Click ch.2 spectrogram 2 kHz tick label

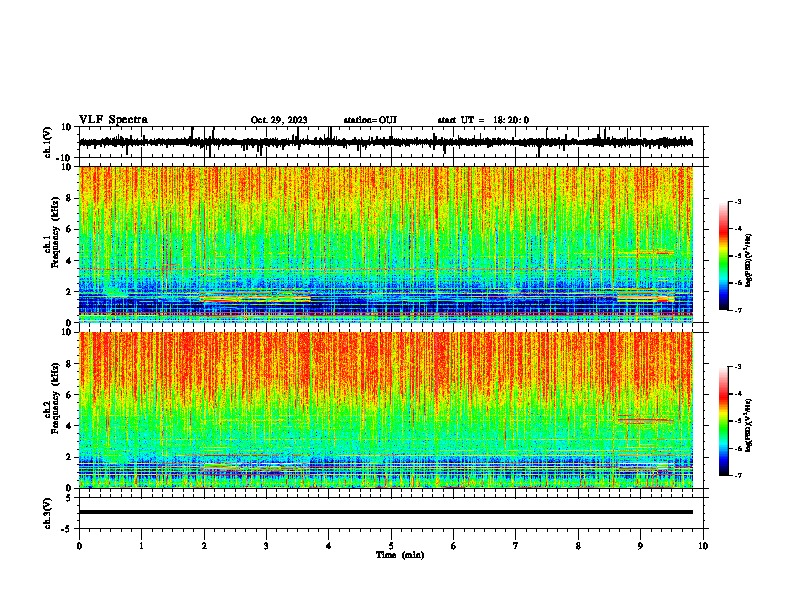coord(69,457)
